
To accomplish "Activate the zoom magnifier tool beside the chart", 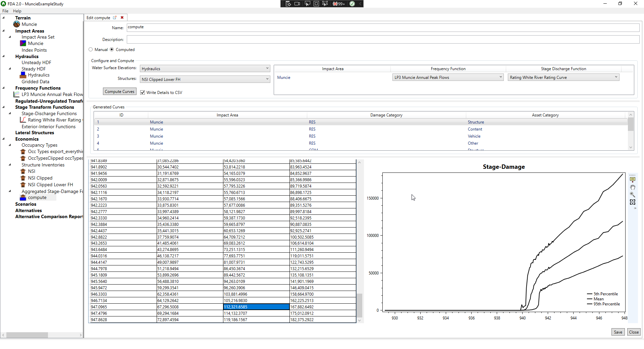I will tap(633, 194).
